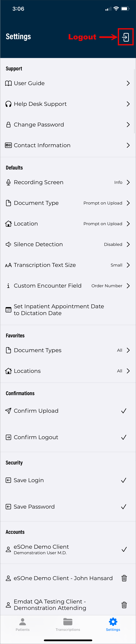
Task: Open favorite Locations list
Action: click(x=68, y=371)
